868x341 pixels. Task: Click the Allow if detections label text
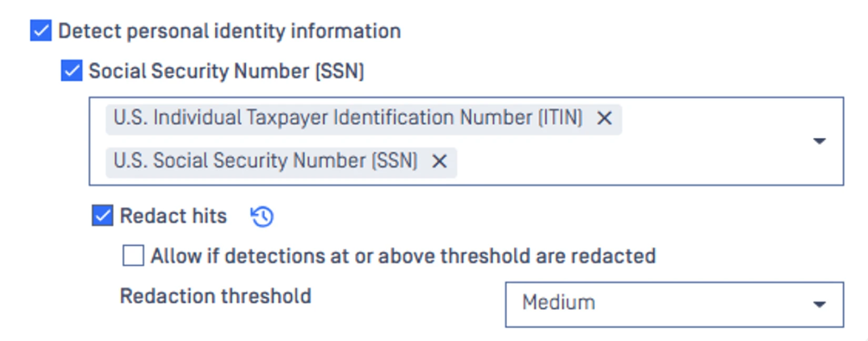click(403, 256)
